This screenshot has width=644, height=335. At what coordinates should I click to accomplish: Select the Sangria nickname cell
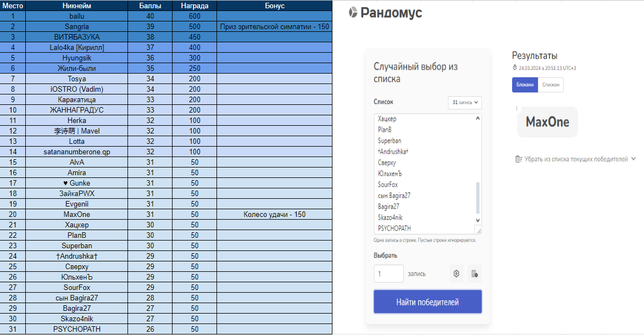[76, 26]
